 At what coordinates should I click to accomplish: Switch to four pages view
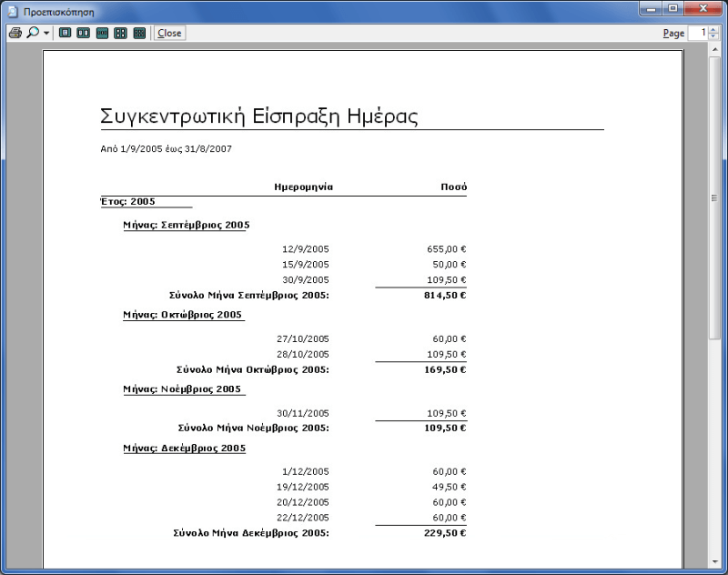tap(120, 33)
